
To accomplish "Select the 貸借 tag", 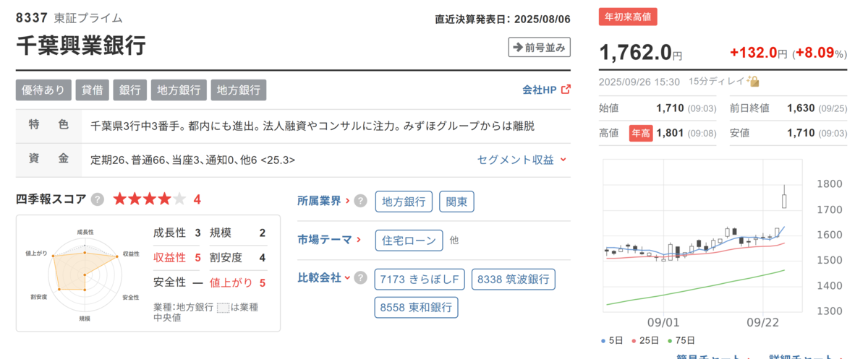I will click(93, 90).
